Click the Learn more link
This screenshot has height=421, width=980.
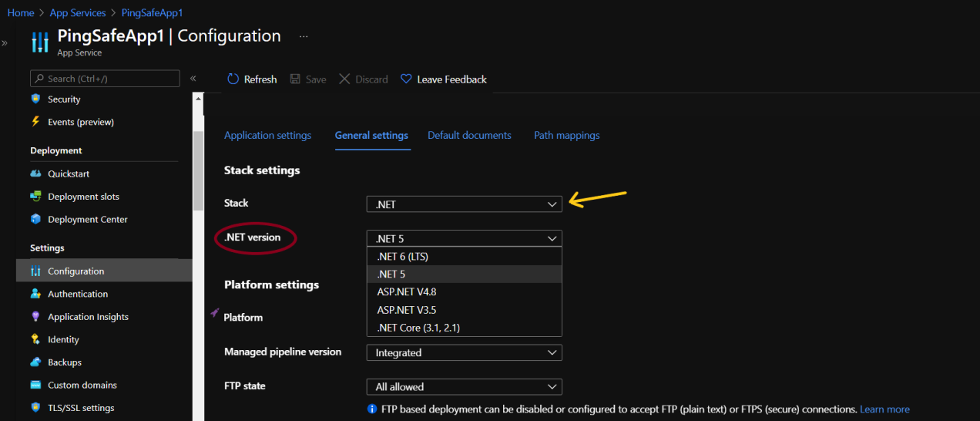tap(884, 409)
